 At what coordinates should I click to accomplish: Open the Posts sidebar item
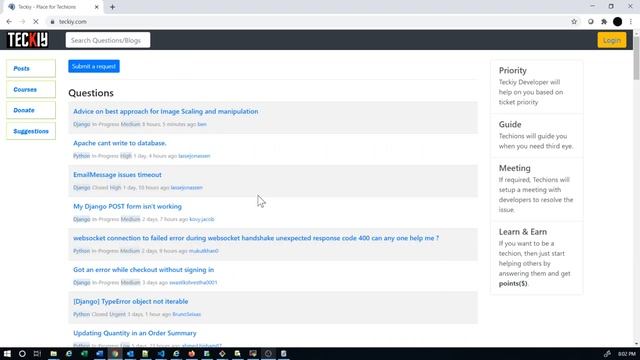click(x=31, y=69)
